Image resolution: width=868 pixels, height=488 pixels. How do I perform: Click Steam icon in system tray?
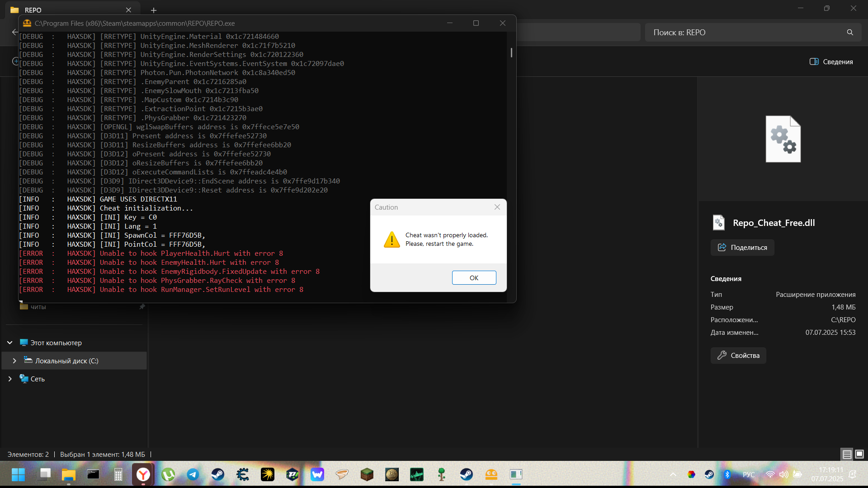[x=709, y=474]
